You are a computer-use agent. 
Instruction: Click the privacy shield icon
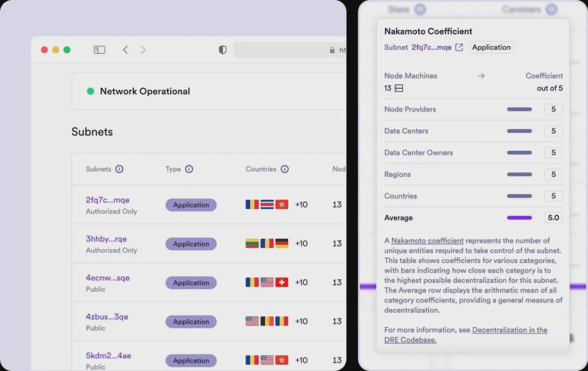pyautogui.click(x=222, y=50)
